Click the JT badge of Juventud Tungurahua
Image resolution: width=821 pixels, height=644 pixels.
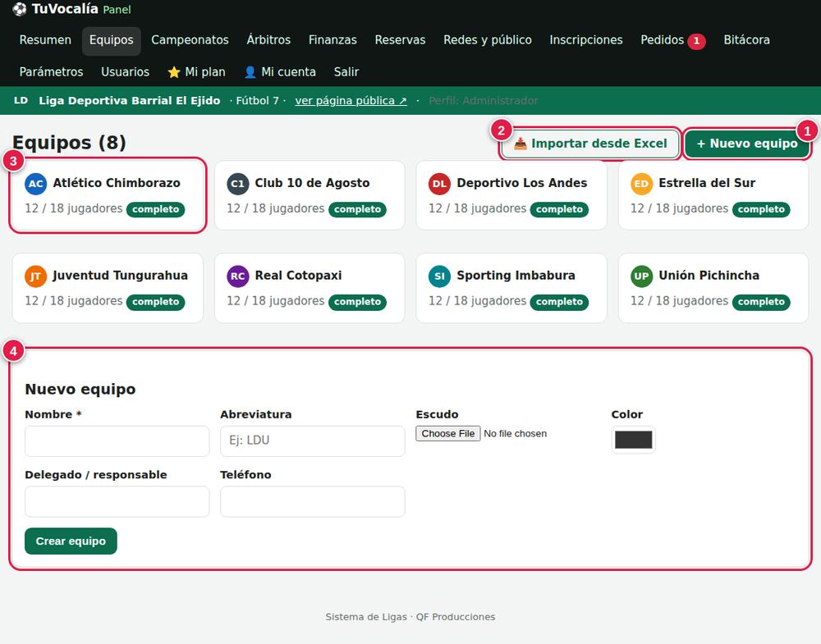coord(35,276)
